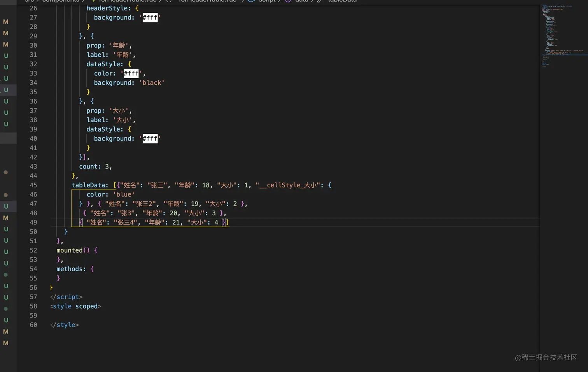
Task: Click gutter line number 59
Action: point(33,316)
